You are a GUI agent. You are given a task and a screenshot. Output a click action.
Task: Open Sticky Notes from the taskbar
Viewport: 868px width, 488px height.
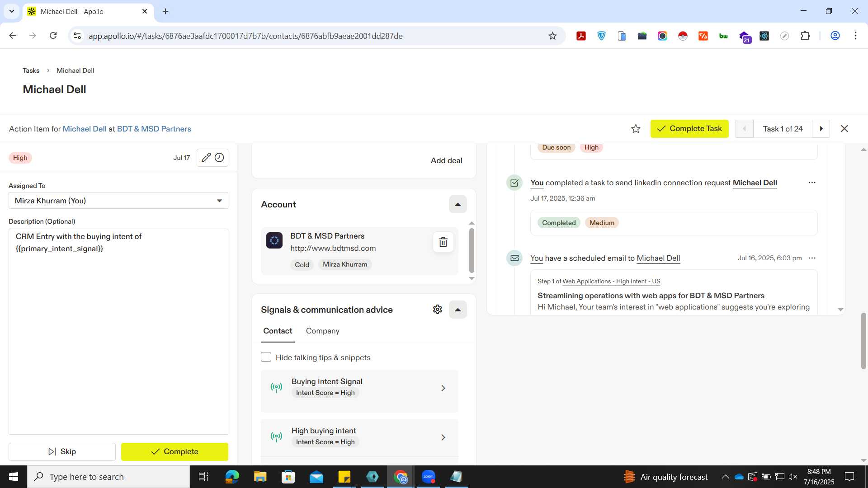point(344,477)
